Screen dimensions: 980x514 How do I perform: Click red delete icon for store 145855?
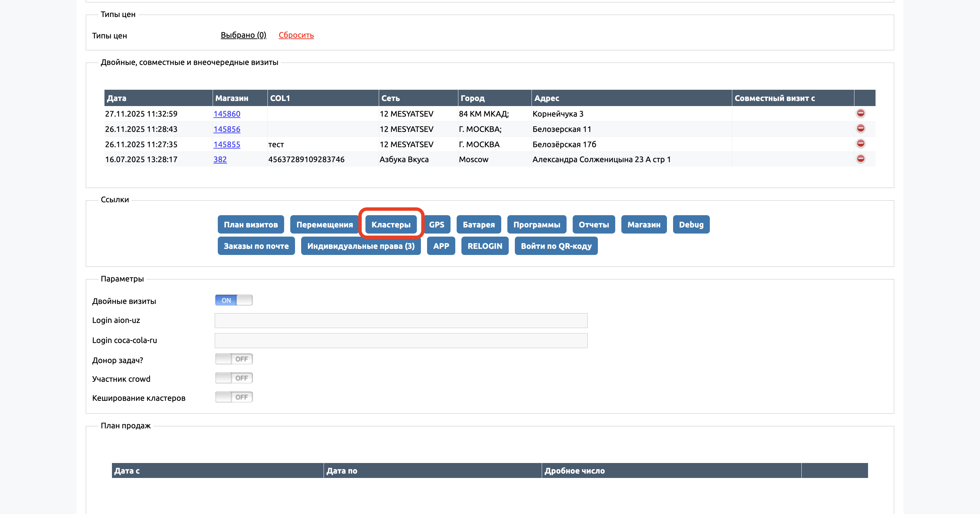(861, 144)
